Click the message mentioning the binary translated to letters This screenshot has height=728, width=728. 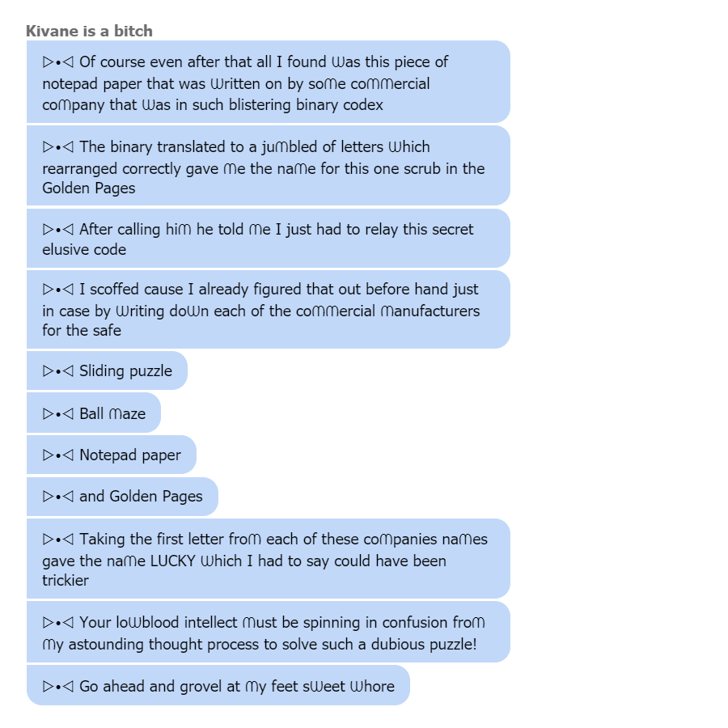coord(268,167)
